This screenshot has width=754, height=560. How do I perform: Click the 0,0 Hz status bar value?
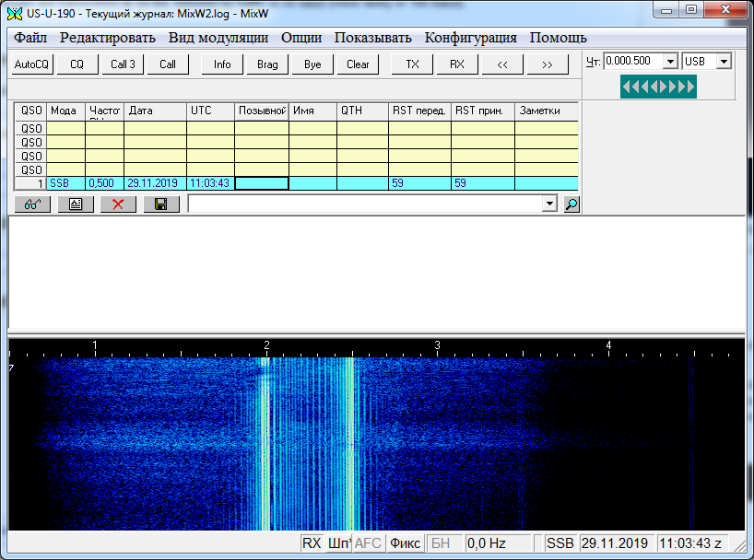[x=498, y=543]
